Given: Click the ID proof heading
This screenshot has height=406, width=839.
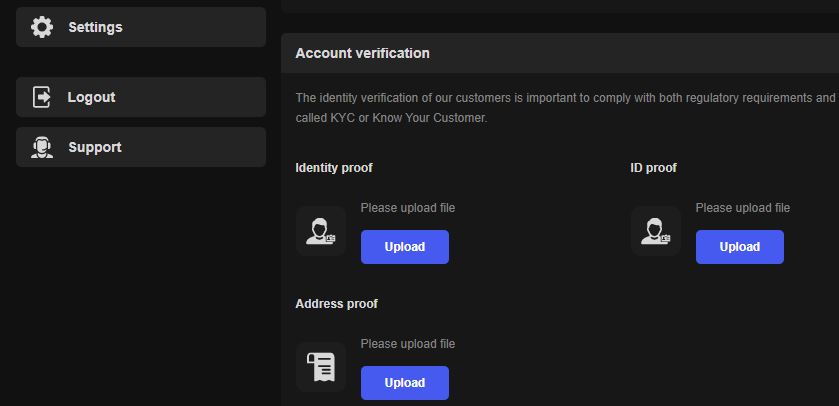Looking at the screenshot, I should 653,168.
